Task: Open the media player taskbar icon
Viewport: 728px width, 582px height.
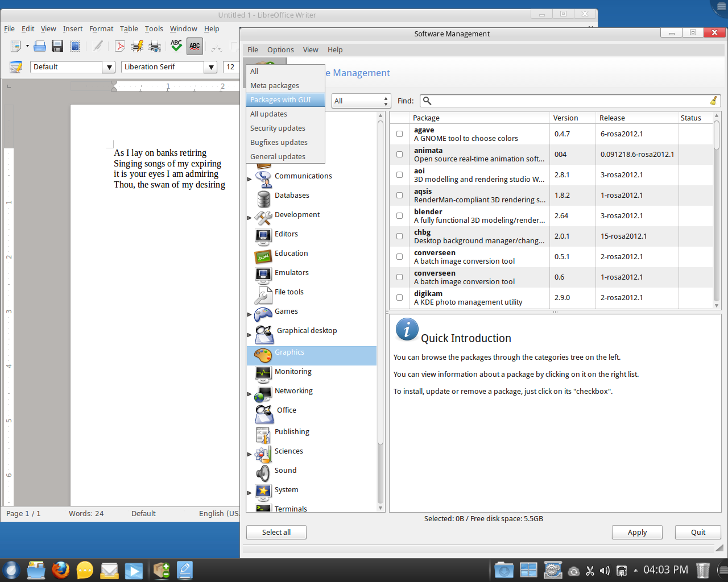Action: (134, 570)
